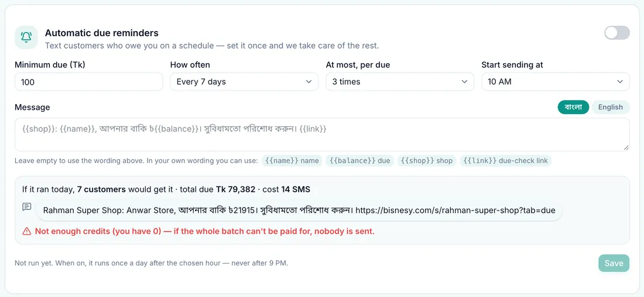Open the Start sending at dropdown
The height and width of the screenshot is (297, 644).
click(555, 82)
